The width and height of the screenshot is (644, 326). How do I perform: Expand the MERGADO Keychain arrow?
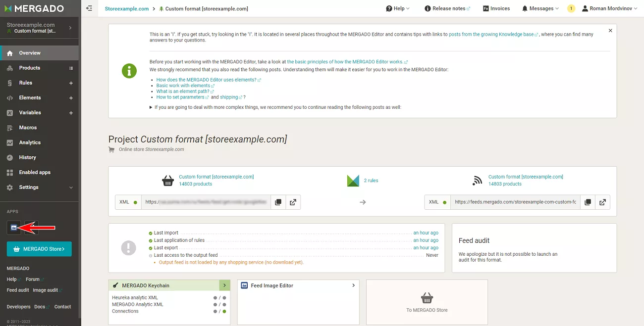pyautogui.click(x=224, y=285)
